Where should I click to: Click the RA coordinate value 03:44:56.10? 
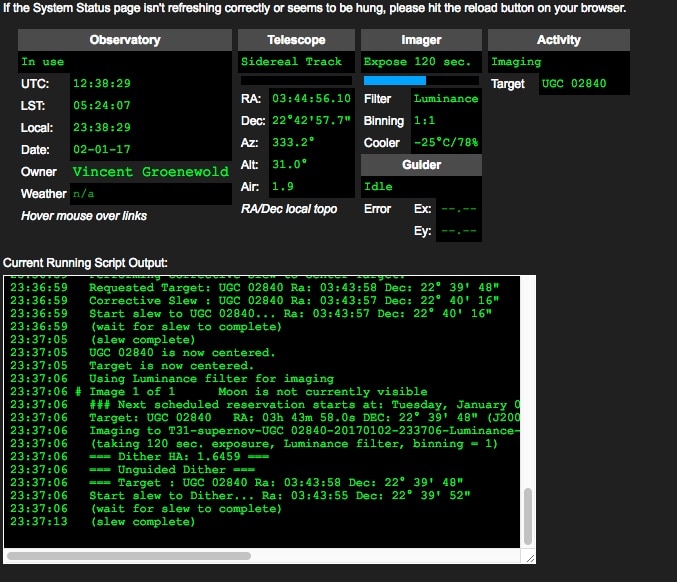click(311, 98)
